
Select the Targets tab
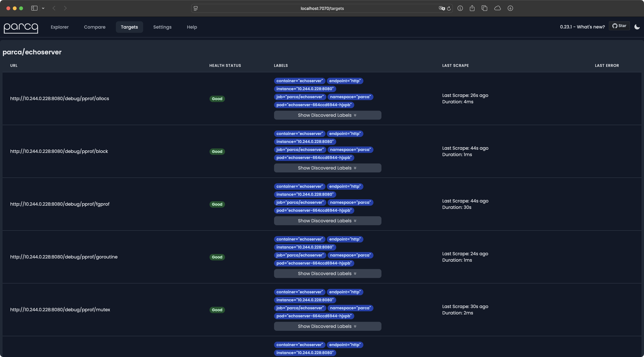129,27
